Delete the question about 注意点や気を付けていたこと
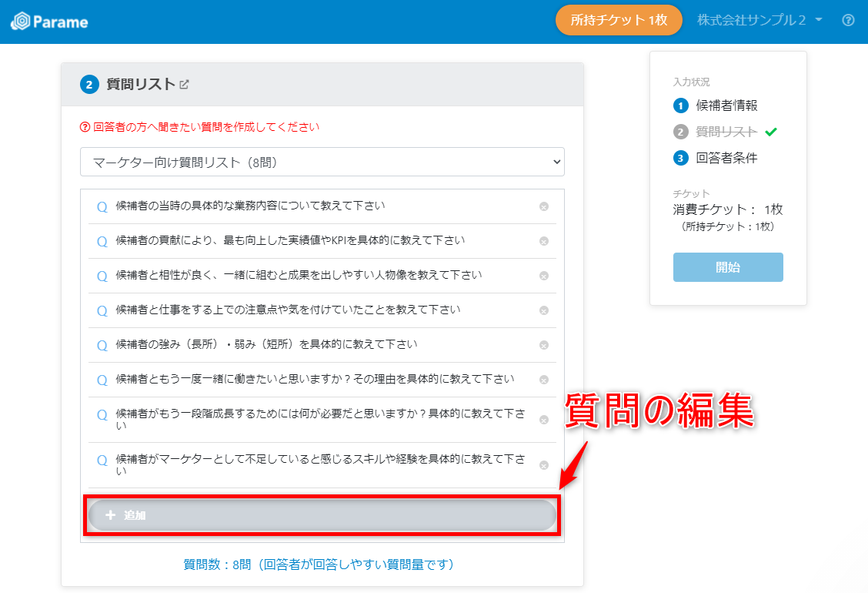 tap(543, 310)
